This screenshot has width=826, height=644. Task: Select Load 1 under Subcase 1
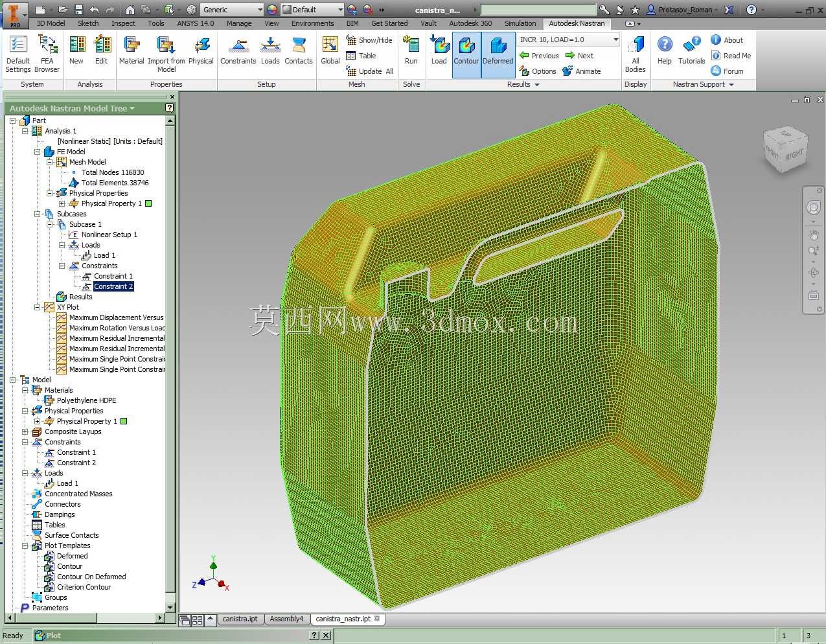coord(104,255)
